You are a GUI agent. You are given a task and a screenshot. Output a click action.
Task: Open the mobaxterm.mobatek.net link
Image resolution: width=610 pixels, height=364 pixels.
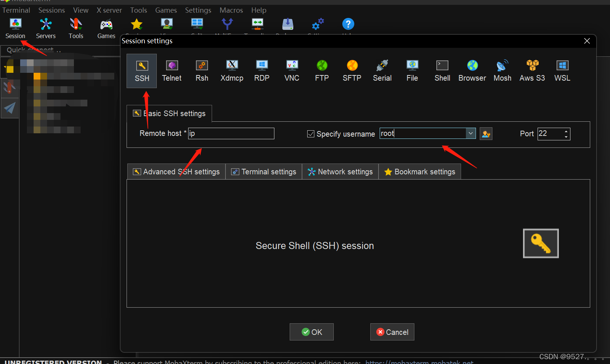pyautogui.click(x=419, y=362)
